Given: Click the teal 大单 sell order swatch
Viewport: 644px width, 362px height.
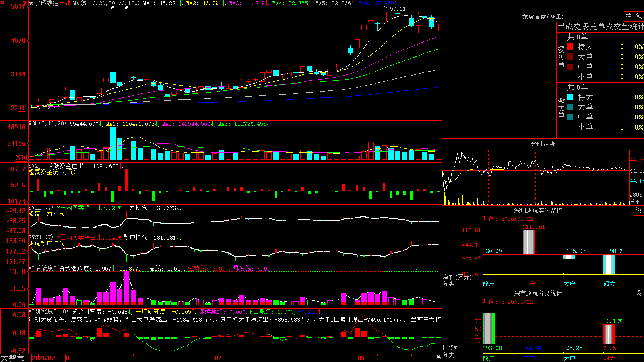Looking at the screenshot, I should [x=570, y=107].
